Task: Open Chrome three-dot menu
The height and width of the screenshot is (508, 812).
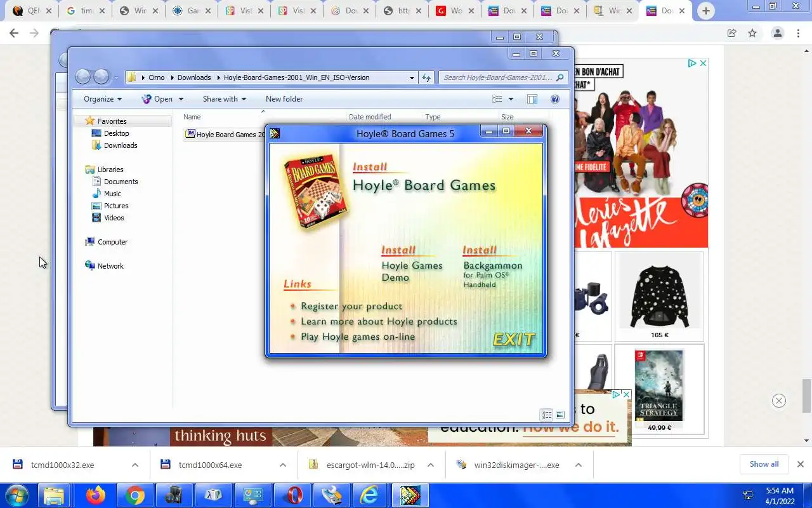Action: (798, 33)
